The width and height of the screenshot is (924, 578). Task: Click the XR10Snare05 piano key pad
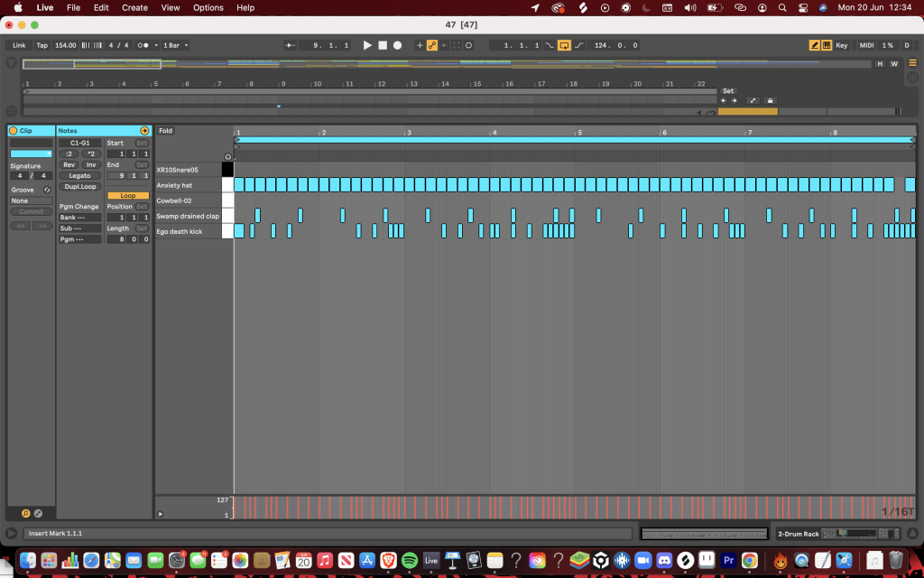click(227, 170)
